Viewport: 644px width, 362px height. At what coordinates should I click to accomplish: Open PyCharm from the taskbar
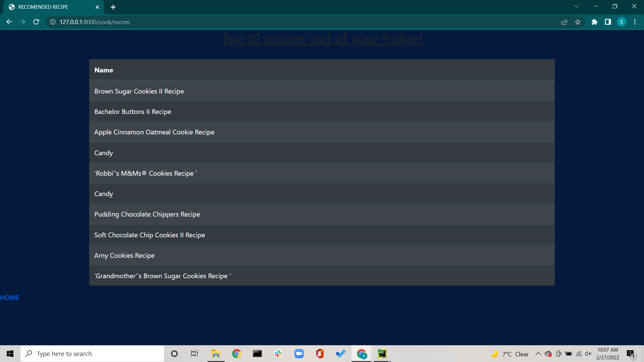coord(382,354)
